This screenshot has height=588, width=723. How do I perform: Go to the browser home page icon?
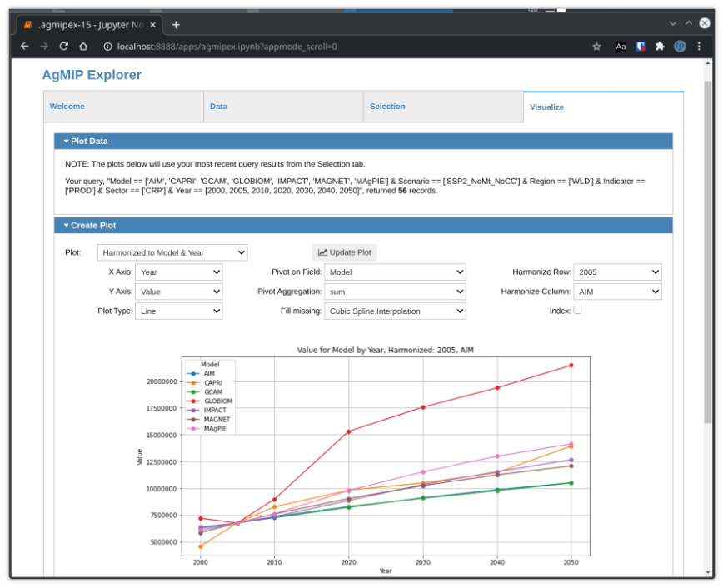tap(83, 47)
